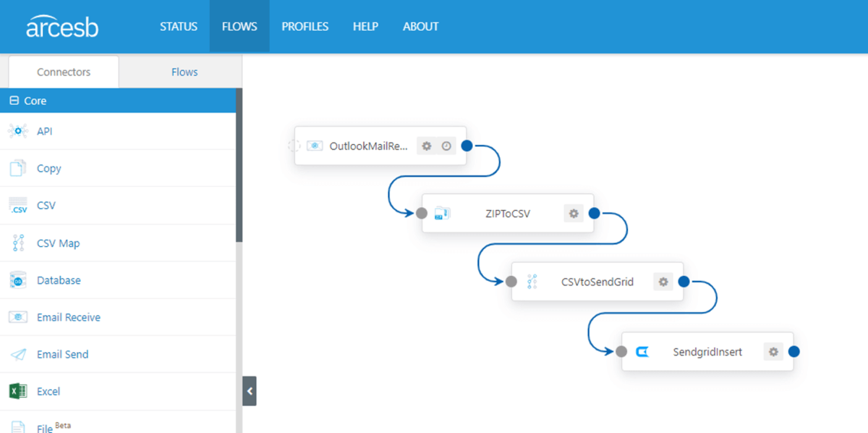Click the email icon on OutlookMailRe node
868x433 pixels.
pos(315,146)
